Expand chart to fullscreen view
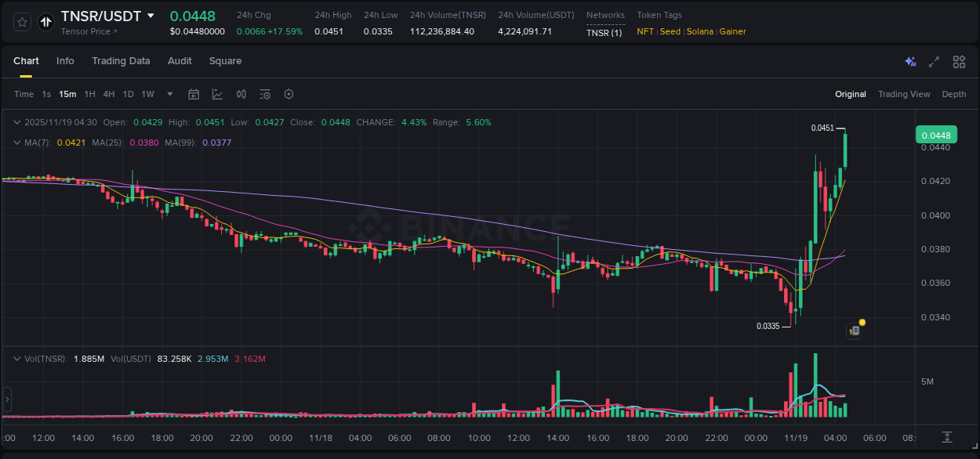 click(x=933, y=61)
